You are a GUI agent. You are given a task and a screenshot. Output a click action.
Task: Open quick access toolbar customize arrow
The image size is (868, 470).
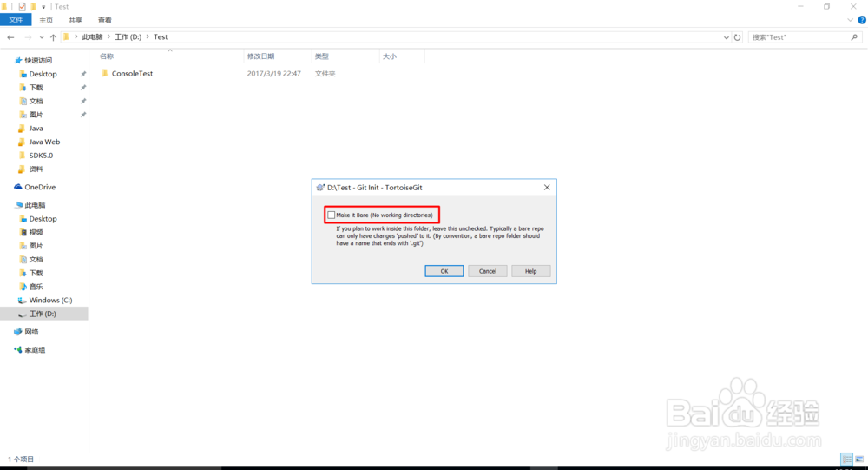(43, 7)
